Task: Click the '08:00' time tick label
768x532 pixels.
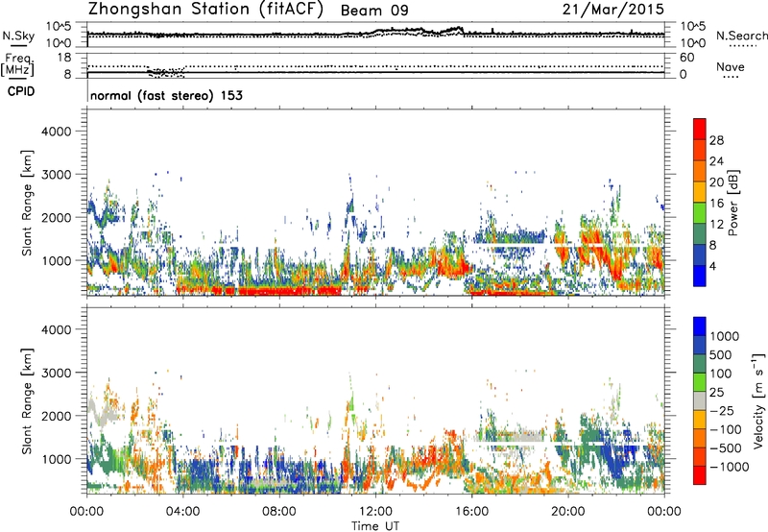Action: 279,512
